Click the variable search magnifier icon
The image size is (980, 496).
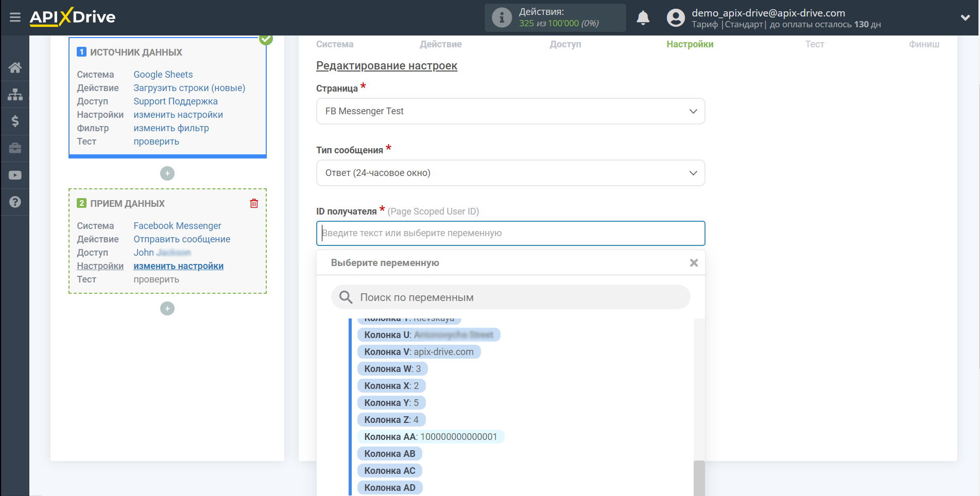click(346, 297)
